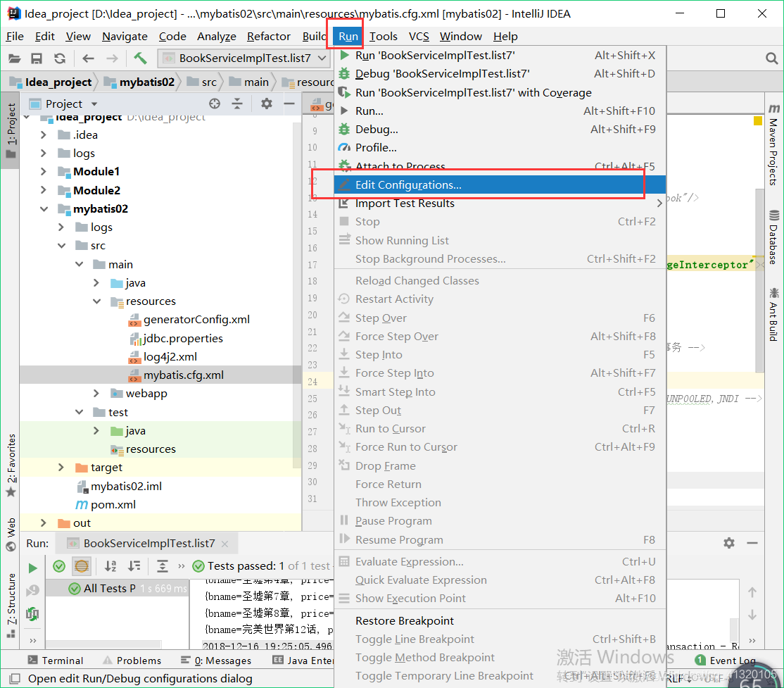Hide the Run tool window

point(752,543)
